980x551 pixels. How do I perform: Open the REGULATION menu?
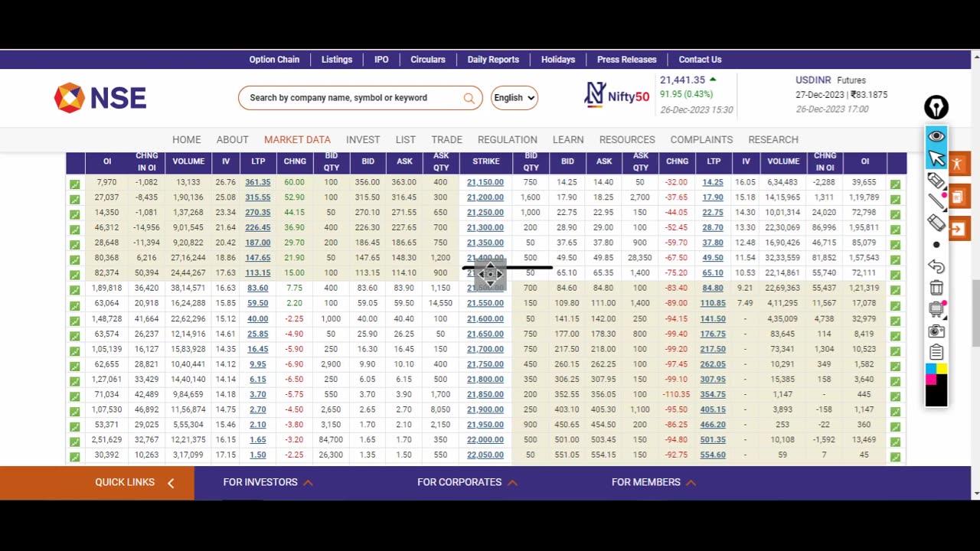click(508, 139)
